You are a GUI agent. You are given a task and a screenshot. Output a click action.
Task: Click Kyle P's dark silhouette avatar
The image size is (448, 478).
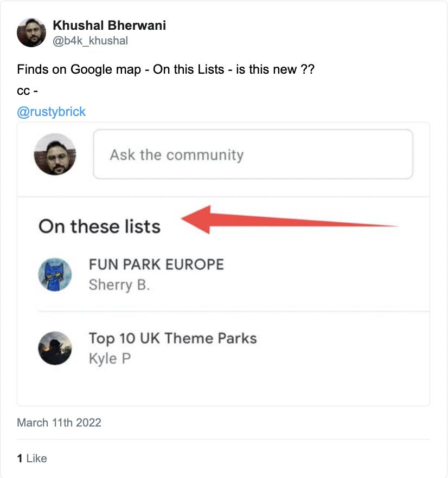point(55,348)
